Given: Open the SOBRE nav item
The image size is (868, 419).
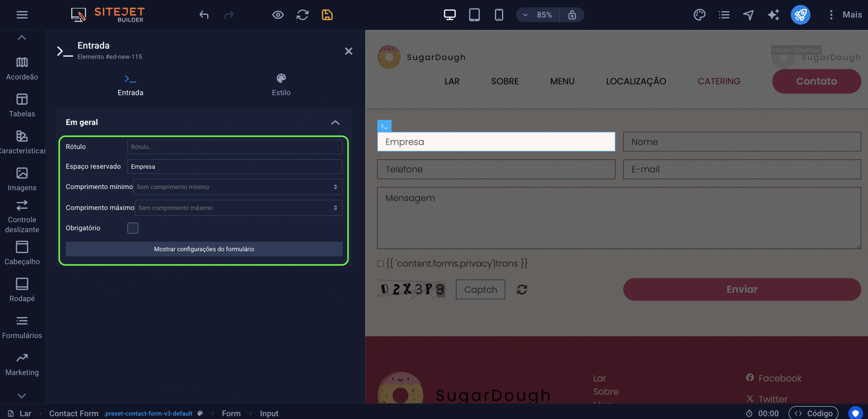Looking at the screenshot, I should coord(505,81).
